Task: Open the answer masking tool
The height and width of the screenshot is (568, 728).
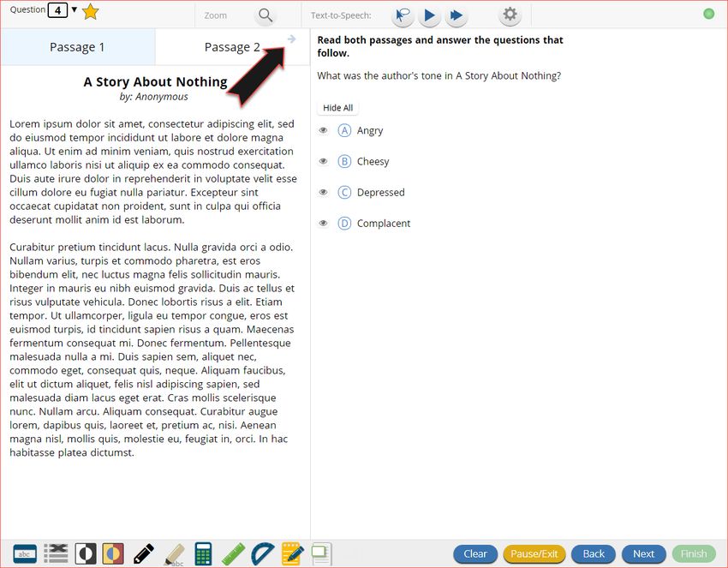Action: [x=25, y=553]
